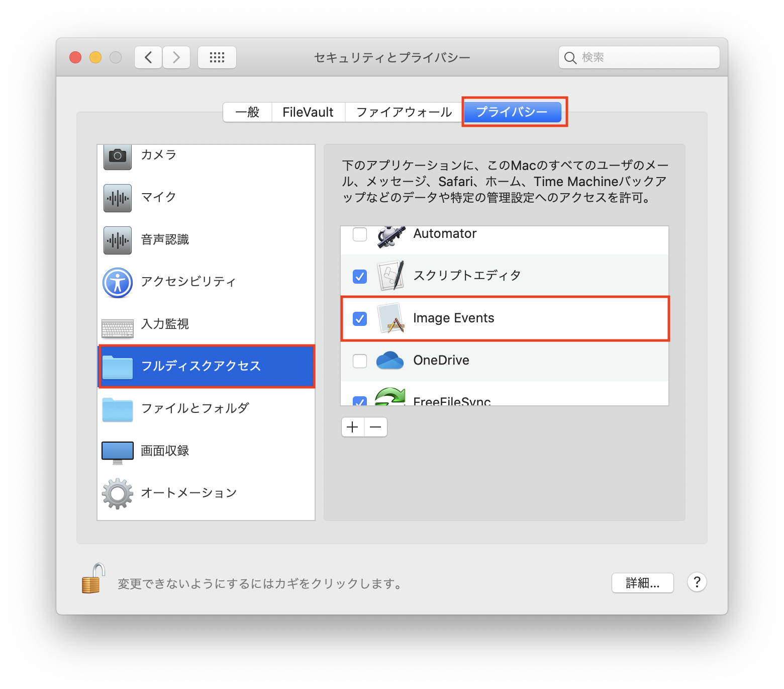Enable the OneDrive checkbox
This screenshot has width=784, height=689.
click(360, 361)
